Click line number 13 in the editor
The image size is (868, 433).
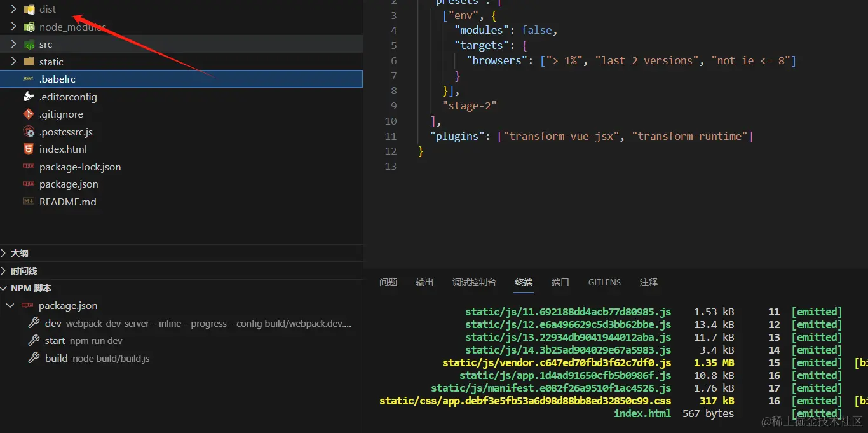390,167
